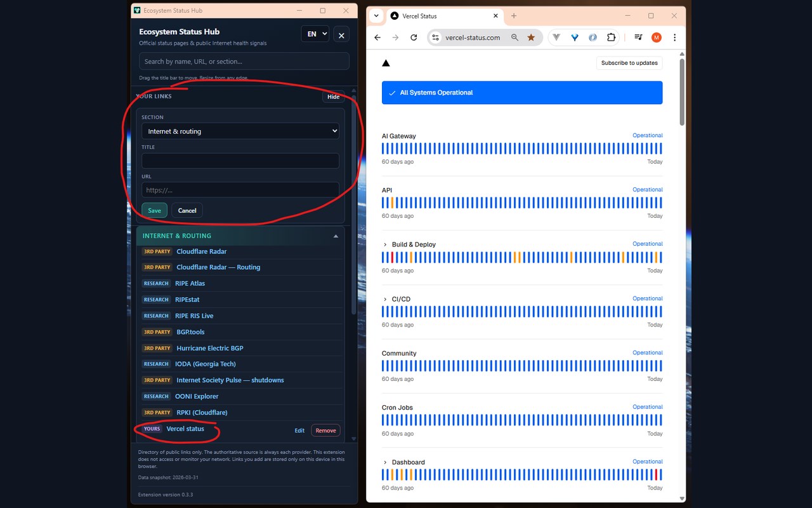Save the new custom link
812x508 pixels.
click(x=154, y=210)
